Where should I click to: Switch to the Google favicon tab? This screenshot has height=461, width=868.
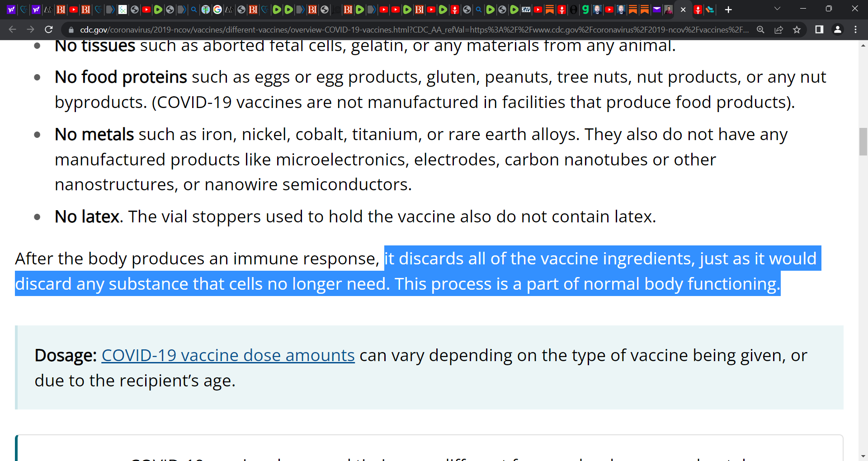[217, 9]
